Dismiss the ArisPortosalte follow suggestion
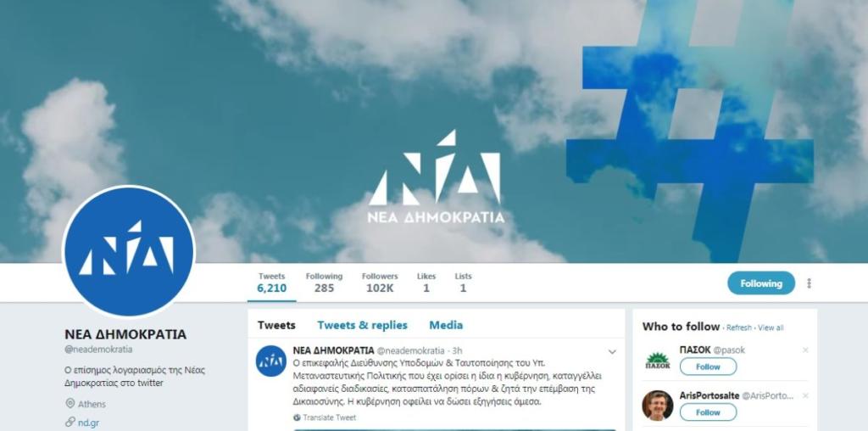 805,395
